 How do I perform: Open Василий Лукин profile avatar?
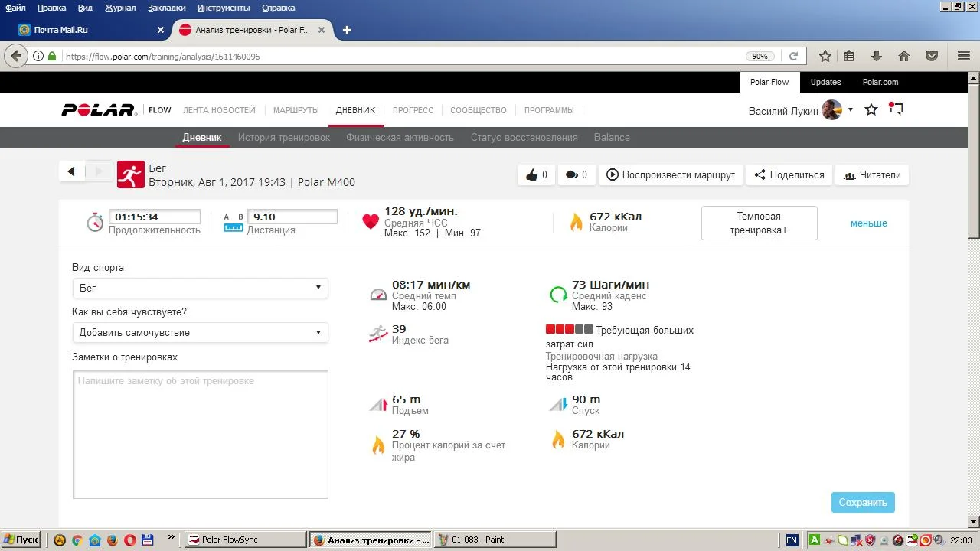click(x=831, y=110)
